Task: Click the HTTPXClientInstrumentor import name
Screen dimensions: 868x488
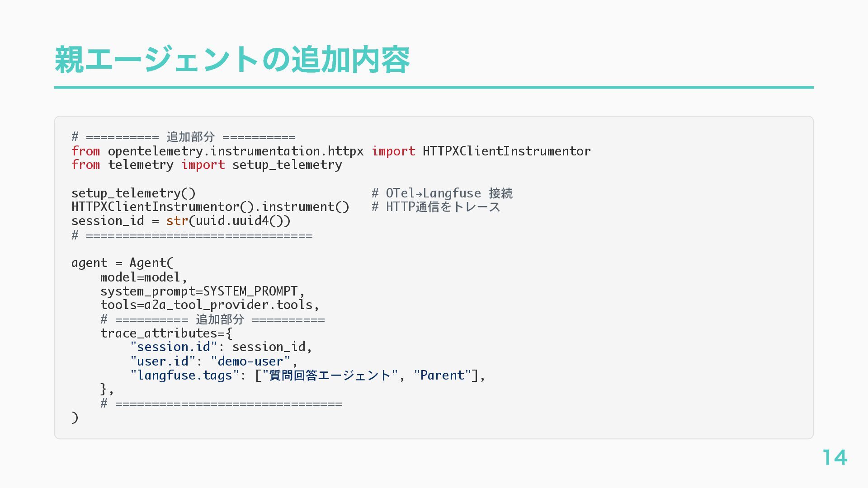Action: [x=506, y=151]
